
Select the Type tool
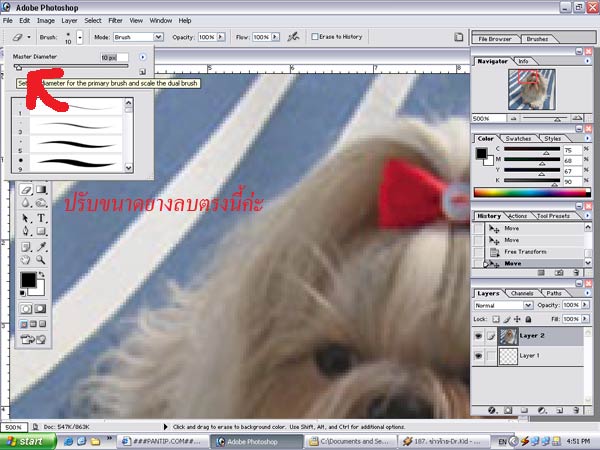(x=41, y=218)
